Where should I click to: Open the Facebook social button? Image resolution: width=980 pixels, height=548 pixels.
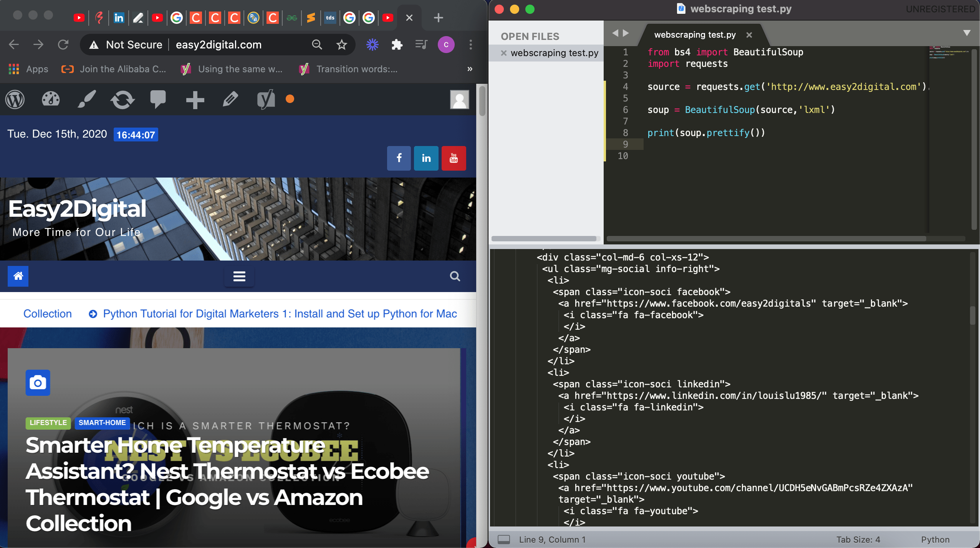click(x=399, y=158)
